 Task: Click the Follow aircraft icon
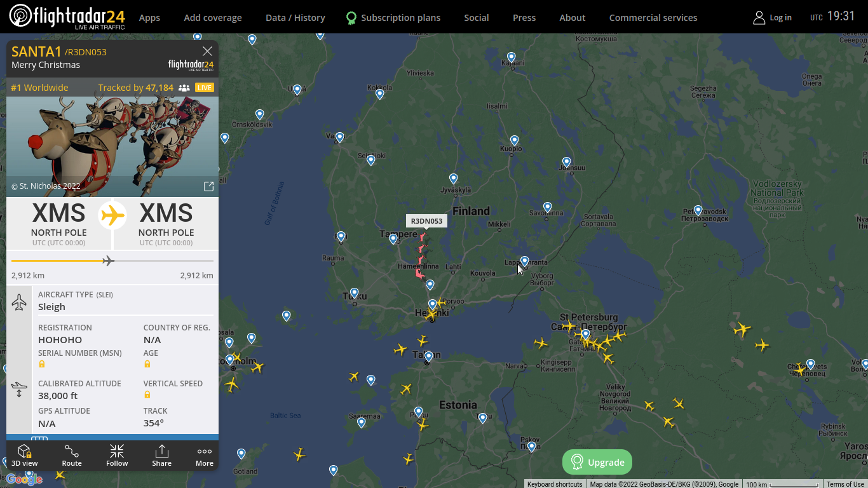(x=117, y=456)
